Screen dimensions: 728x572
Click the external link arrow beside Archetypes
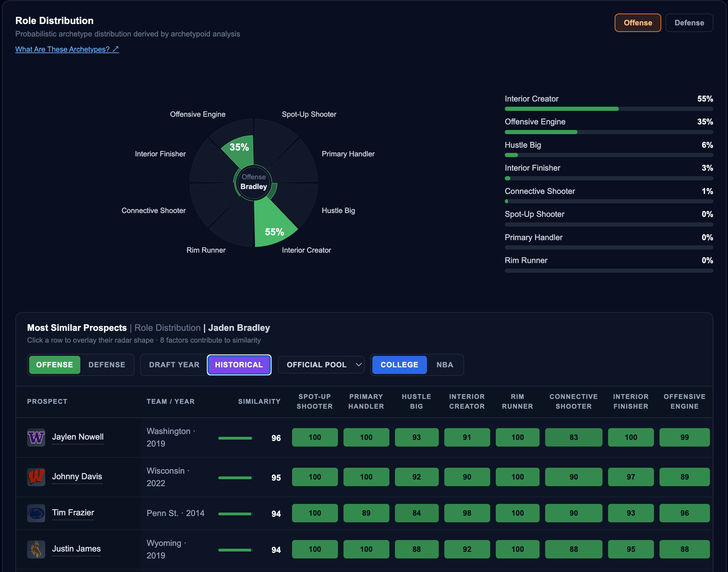(115, 49)
